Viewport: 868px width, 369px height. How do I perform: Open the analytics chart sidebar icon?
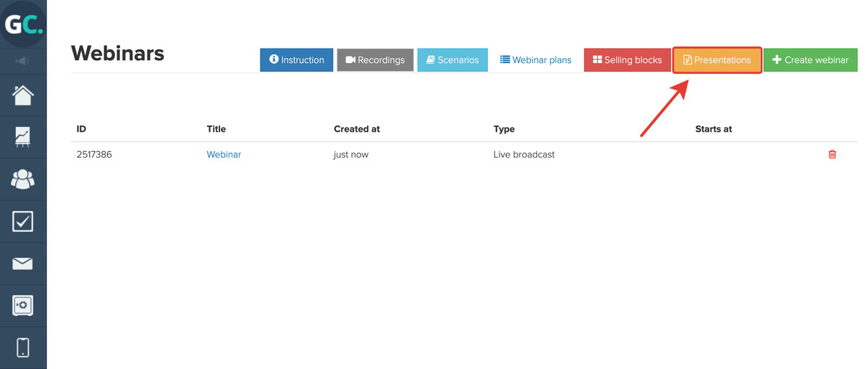pos(23,137)
